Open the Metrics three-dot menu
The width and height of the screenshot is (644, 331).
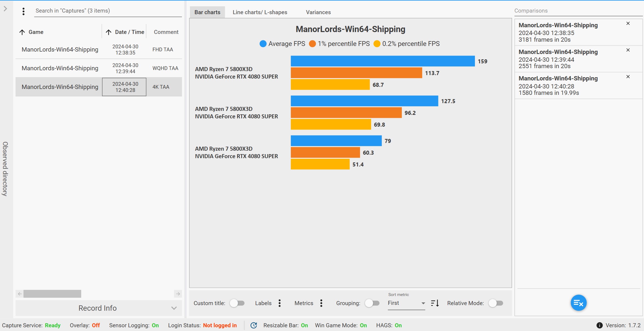[321, 303]
